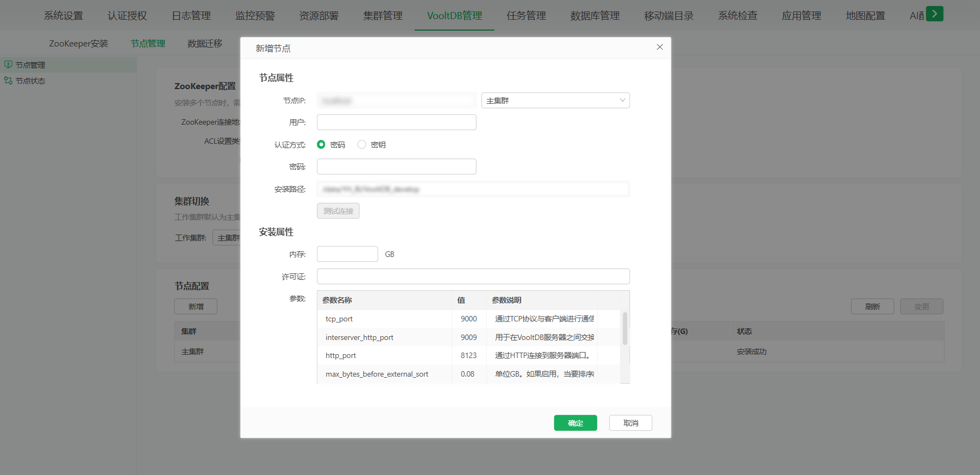Open the 任务管理 menu
The height and width of the screenshot is (475, 980).
(526, 16)
